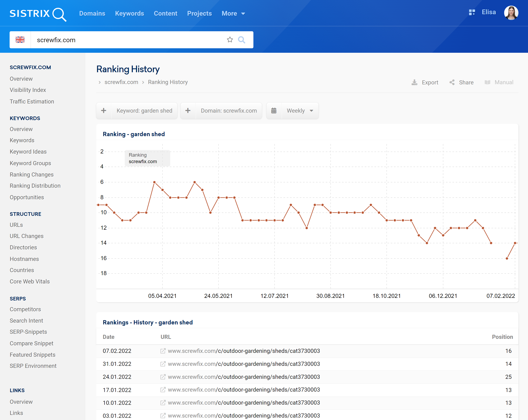Open Ranking Distribution in sidebar
The image size is (528, 420).
click(35, 186)
